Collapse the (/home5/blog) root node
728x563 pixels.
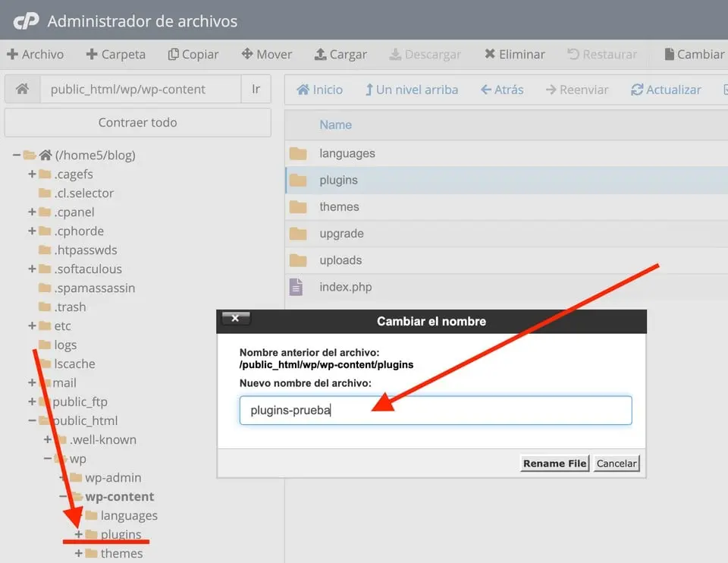16,155
